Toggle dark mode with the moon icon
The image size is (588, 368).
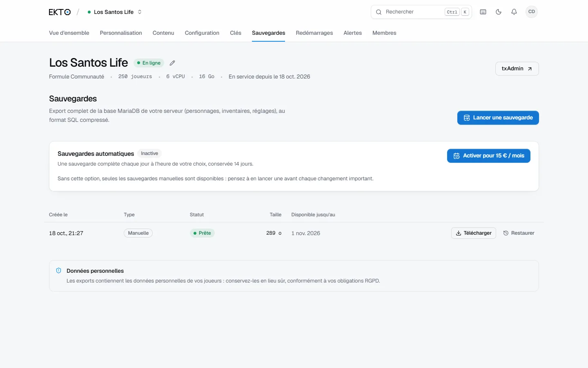pos(499,12)
